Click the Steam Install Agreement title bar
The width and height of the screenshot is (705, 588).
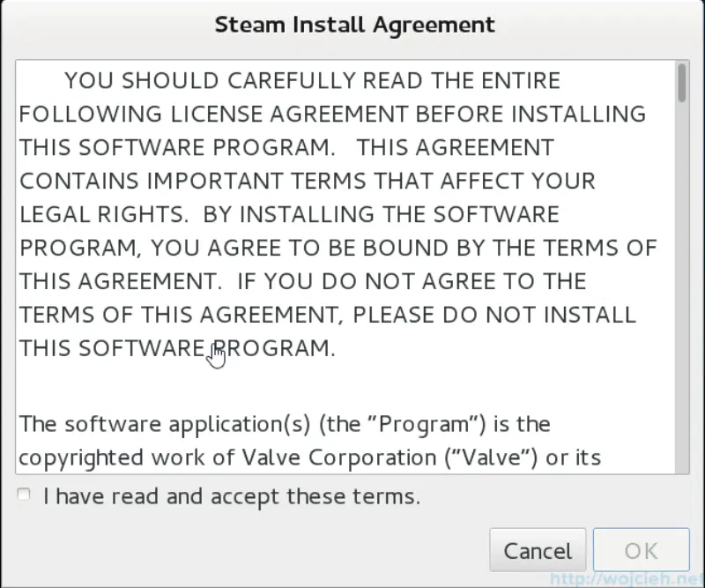[352, 24]
